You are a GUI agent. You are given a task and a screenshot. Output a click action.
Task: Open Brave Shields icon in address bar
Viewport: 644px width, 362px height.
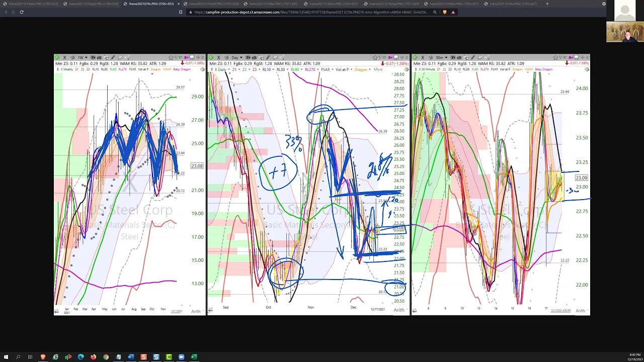[x=445, y=12]
